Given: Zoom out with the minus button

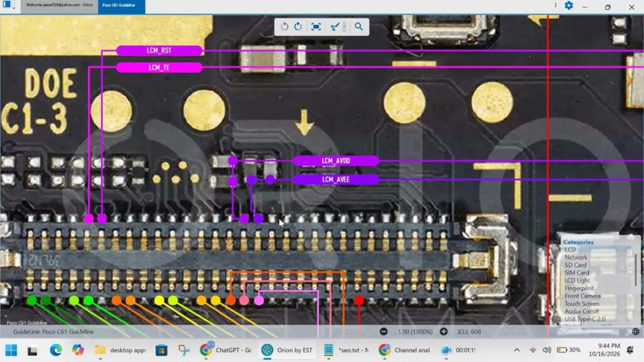Looking at the screenshot, I should (384, 332).
